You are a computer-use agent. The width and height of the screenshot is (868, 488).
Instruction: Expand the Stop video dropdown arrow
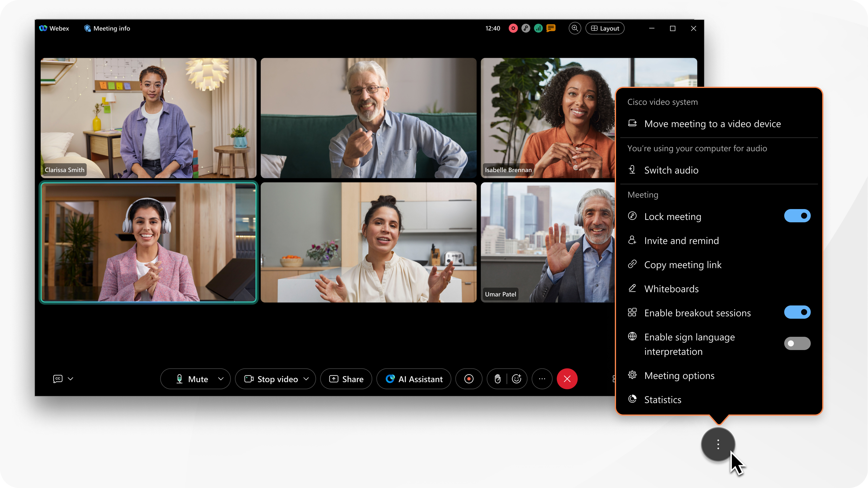coord(307,378)
